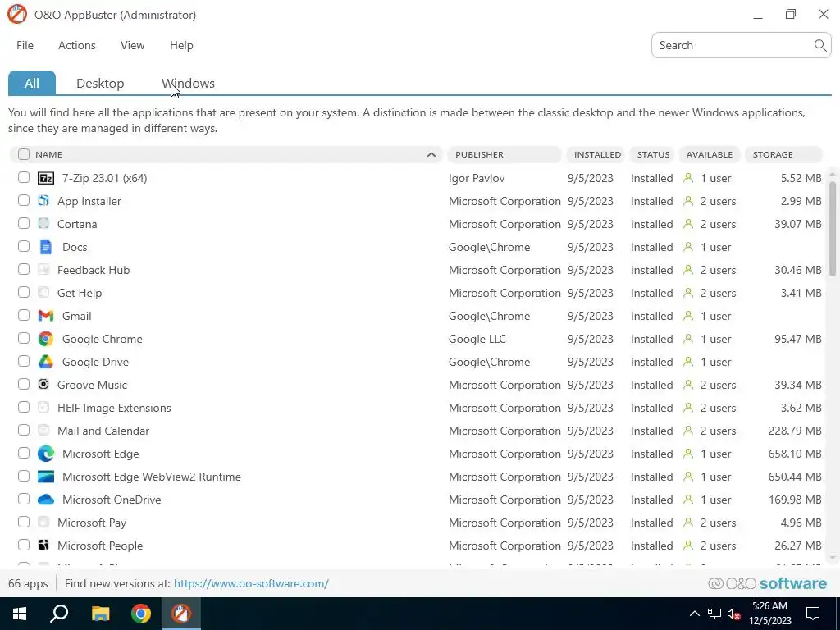This screenshot has width=840, height=630.
Task: Switch to the Windows tab
Action: click(x=188, y=83)
